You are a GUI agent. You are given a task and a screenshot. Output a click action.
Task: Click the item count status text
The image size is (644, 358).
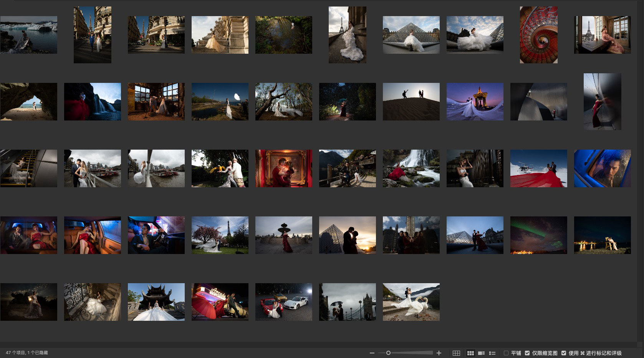[27, 353]
